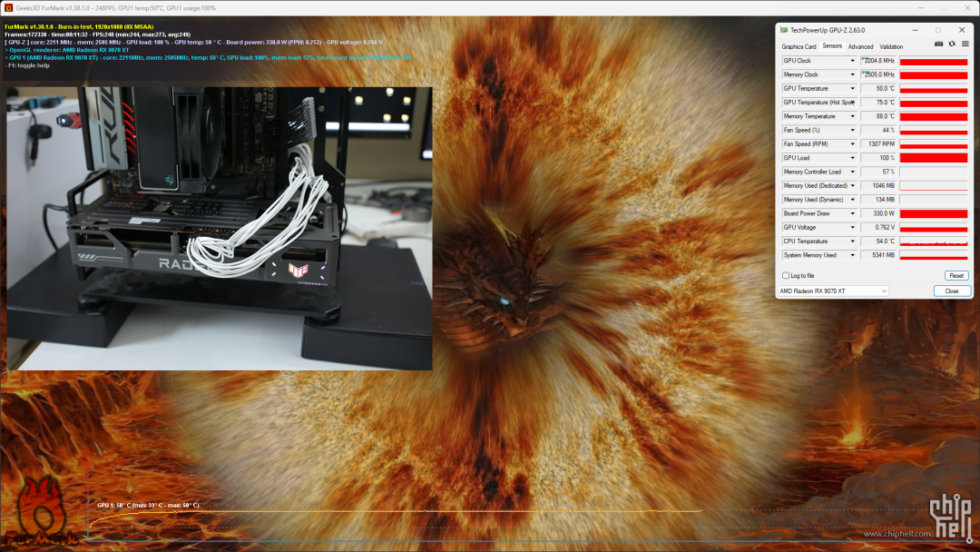
Task: Click the FurMark window title bar text
Action: [115, 8]
